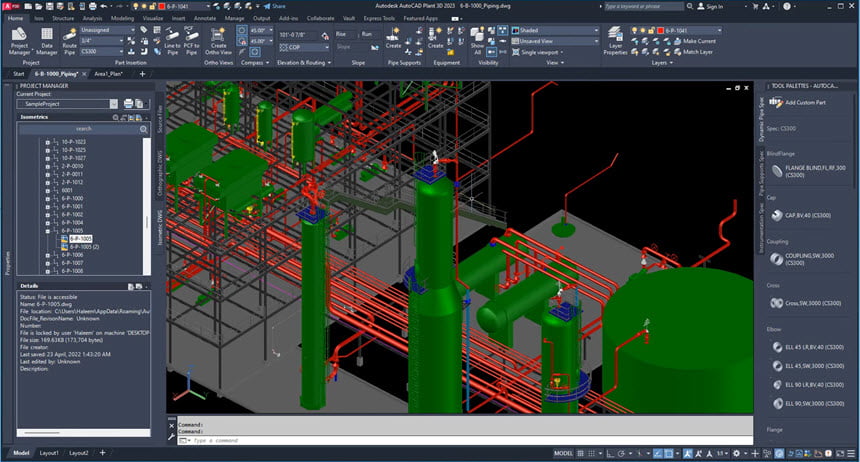Start the Route Pipe tool
The width and height of the screenshot is (860, 462).
70,41
